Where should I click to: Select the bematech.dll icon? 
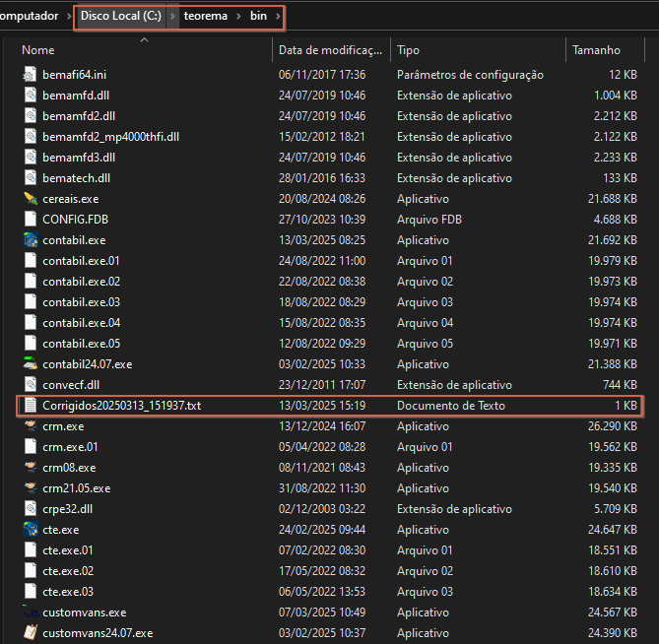pyautogui.click(x=30, y=178)
